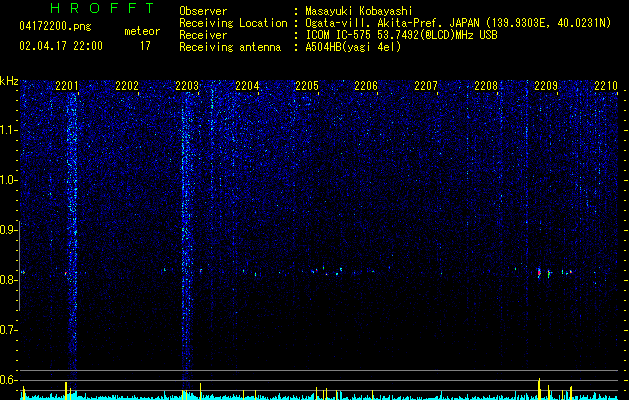Click the 2206 time axis label
Screen dimensions: 629x400
tap(366, 86)
